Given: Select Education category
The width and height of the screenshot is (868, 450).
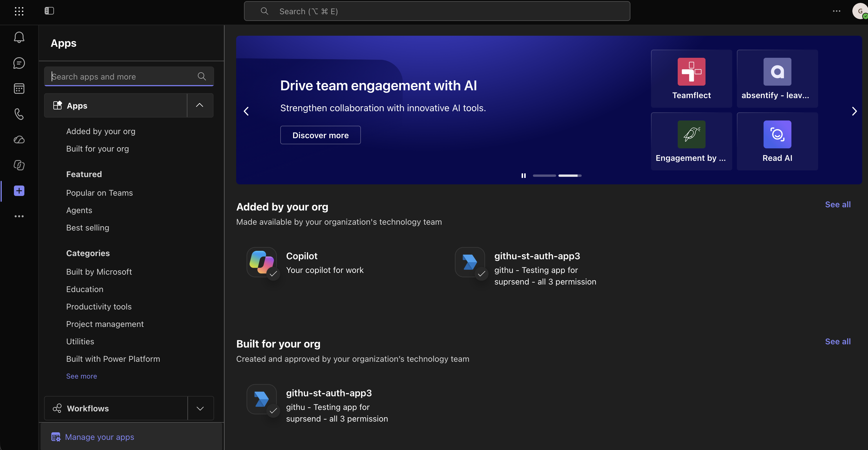Looking at the screenshot, I should click(x=85, y=289).
